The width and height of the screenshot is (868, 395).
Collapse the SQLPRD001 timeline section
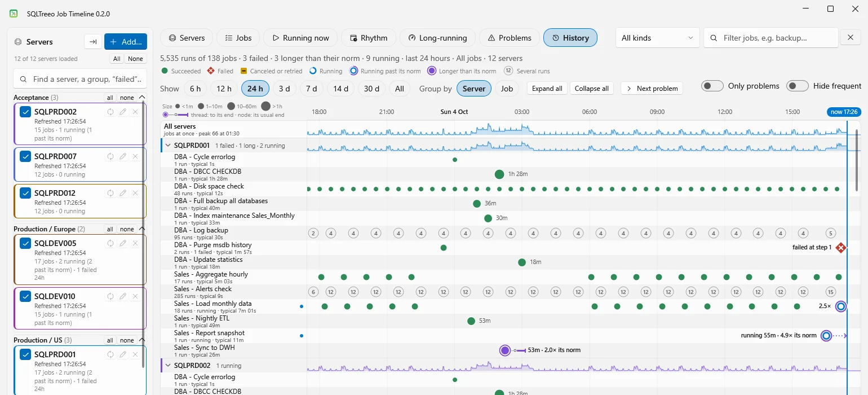coord(167,146)
